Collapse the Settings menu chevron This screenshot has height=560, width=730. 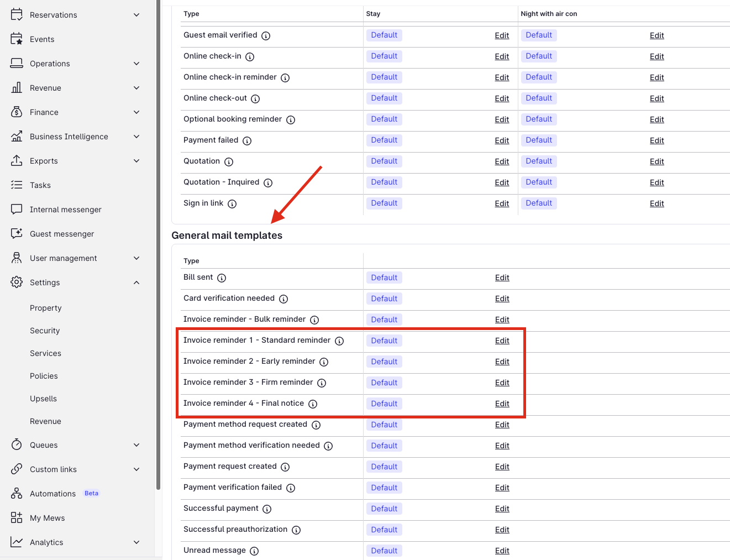tap(136, 282)
